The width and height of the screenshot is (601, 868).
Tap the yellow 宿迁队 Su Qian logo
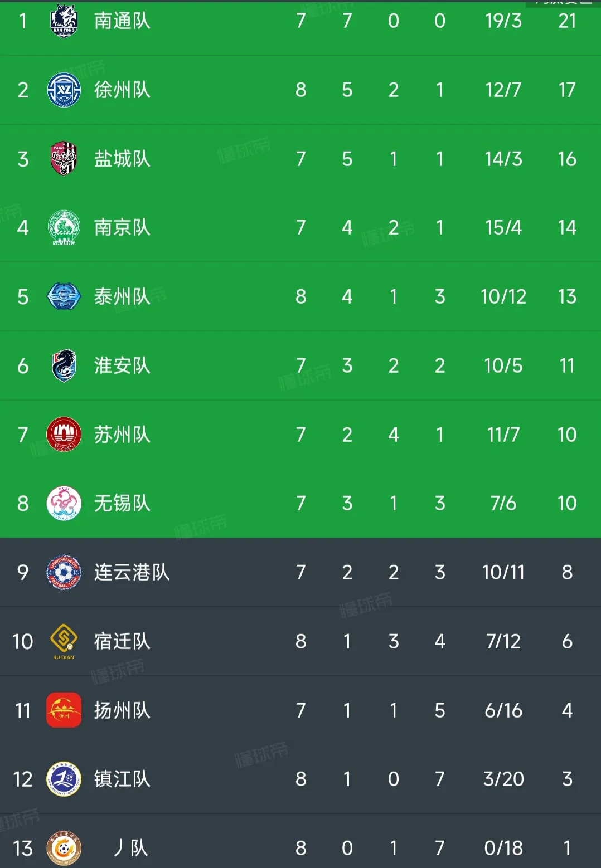pos(64,641)
